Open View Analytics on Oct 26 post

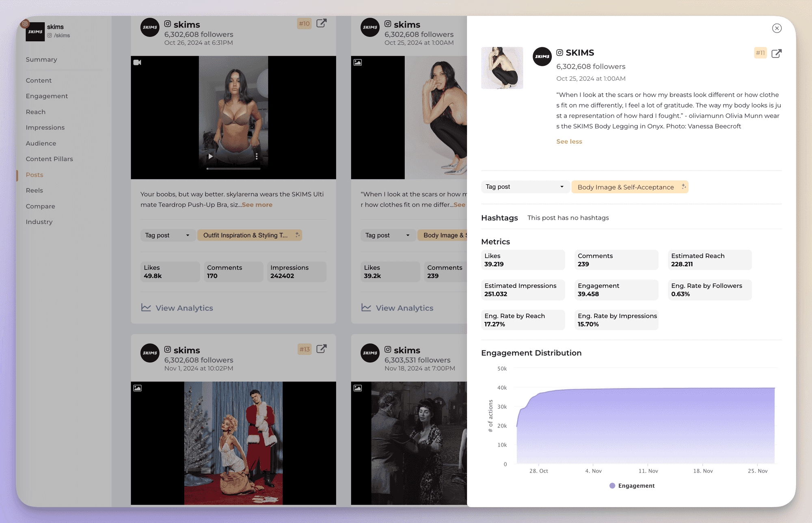coord(177,308)
